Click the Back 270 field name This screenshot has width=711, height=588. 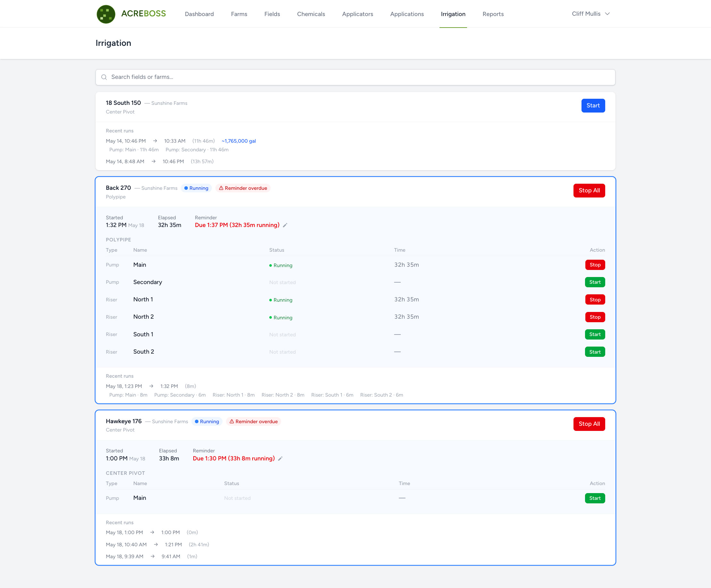coord(118,188)
